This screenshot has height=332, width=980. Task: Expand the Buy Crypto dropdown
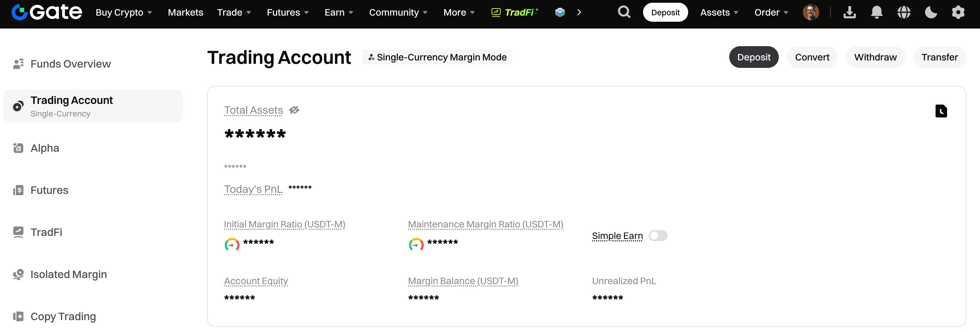click(124, 12)
